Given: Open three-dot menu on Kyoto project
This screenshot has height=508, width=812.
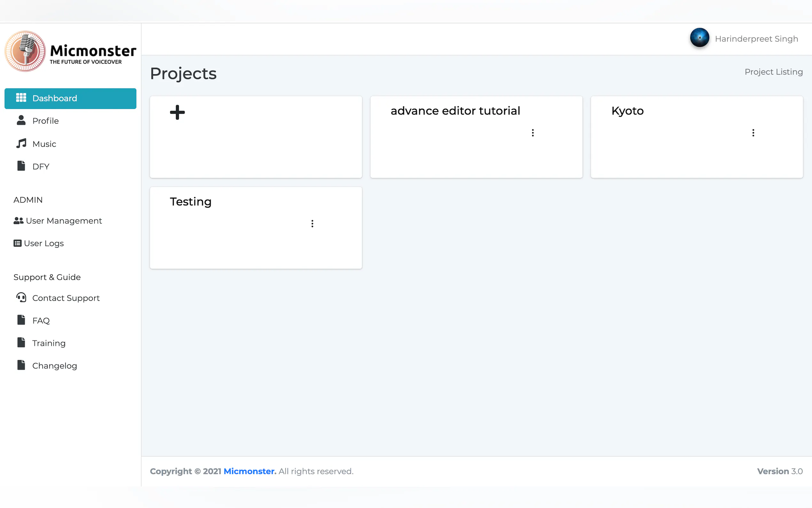Looking at the screenshot, I should click(x=753, y=133).
